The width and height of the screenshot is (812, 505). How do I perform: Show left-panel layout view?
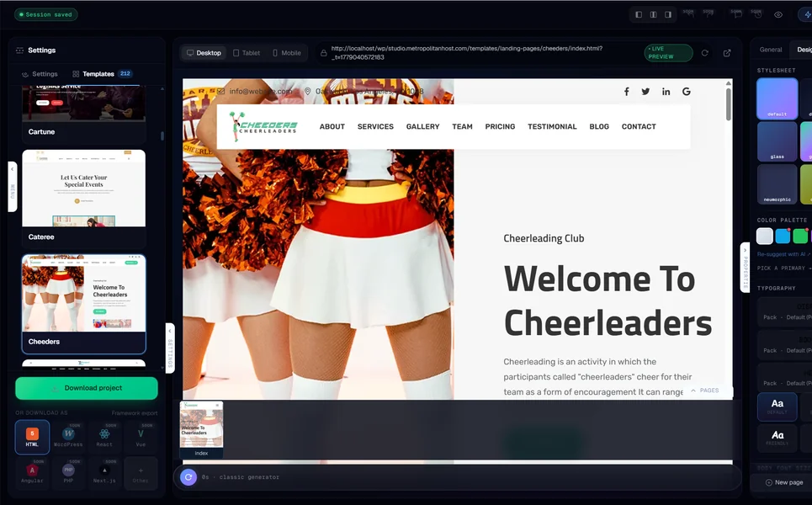click(639, 14)
